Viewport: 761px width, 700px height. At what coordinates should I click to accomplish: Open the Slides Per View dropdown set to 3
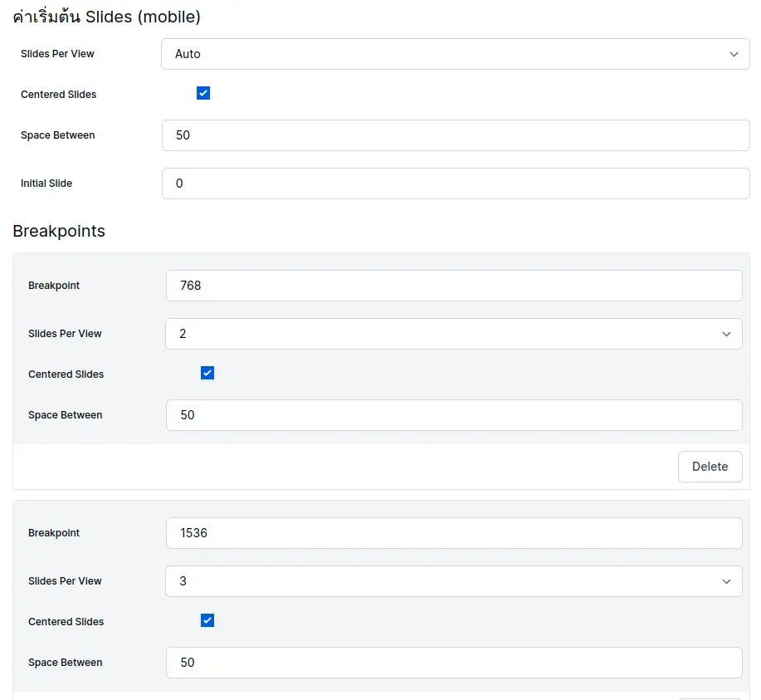click(x=455, y=581)
